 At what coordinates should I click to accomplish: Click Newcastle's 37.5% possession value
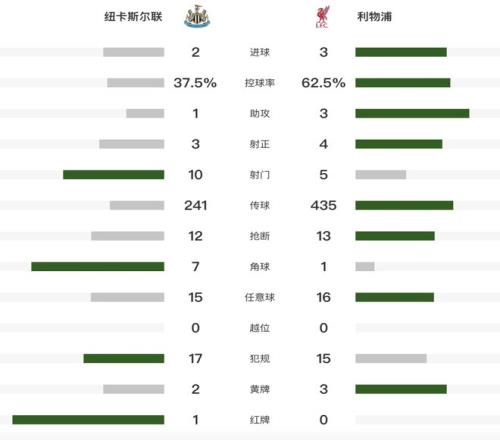click(x=195, y=83)
